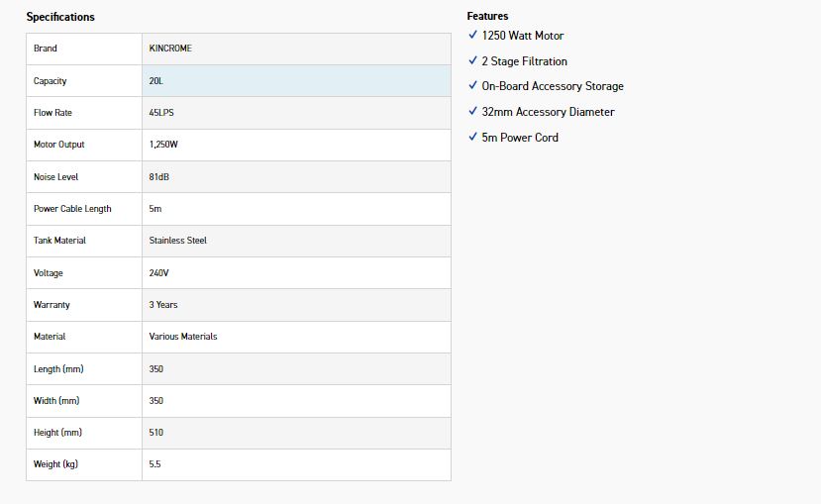Click the Power Cable Length label

click(72, 209)
